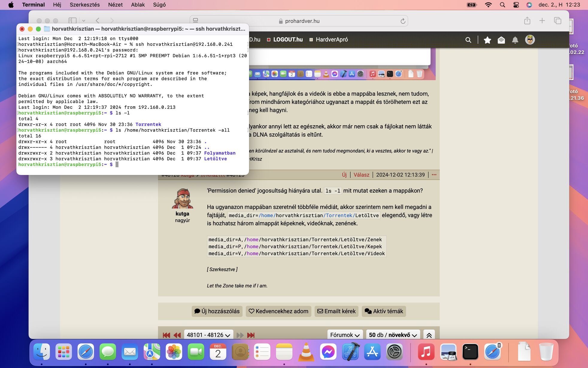Screen dimensions: 588x368
Task: Open Spotlight search in menu bar
Action: pos(502,5)
